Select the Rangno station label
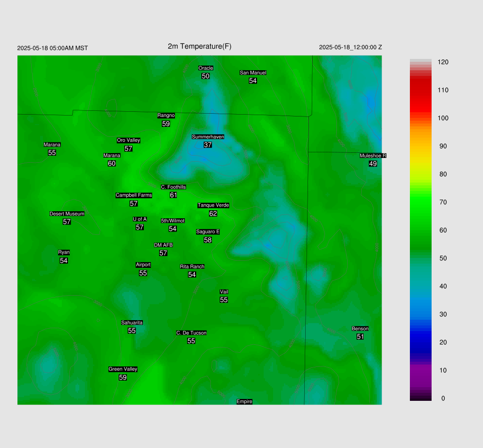Viewport: 483px width, 448px height. pos(166,116)
